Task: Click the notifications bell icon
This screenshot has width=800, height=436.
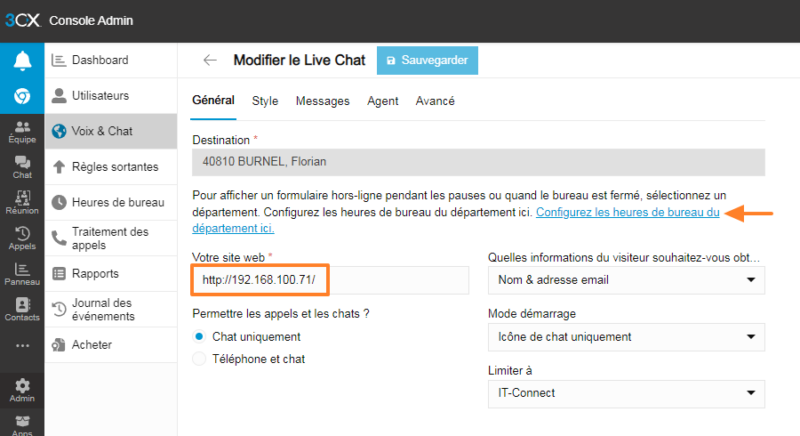Action: (22, 61)
